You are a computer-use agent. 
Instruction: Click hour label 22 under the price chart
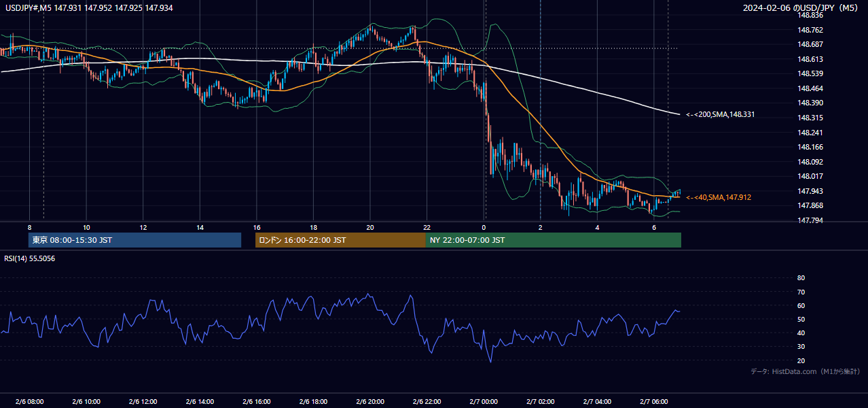click(x=427, y=227)
